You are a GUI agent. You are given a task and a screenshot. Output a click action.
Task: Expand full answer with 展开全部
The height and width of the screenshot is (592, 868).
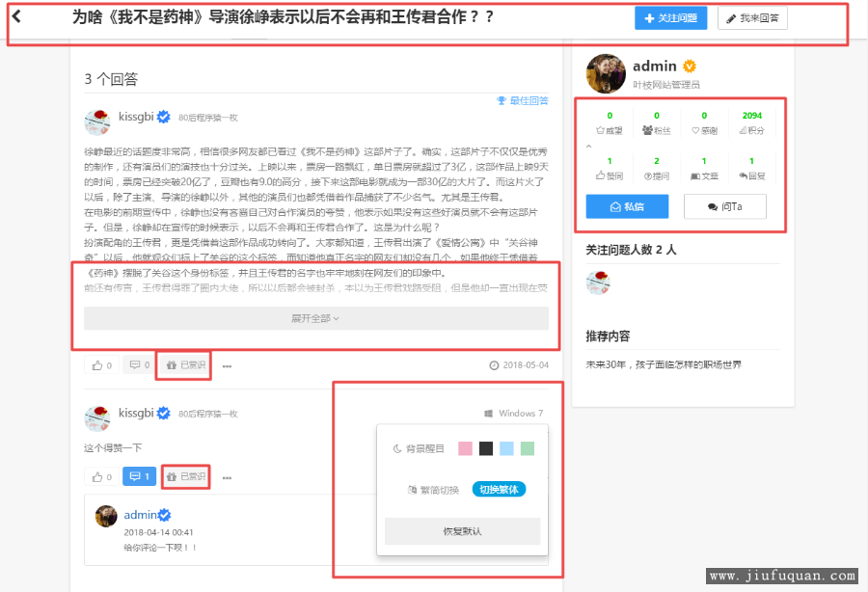315,318
